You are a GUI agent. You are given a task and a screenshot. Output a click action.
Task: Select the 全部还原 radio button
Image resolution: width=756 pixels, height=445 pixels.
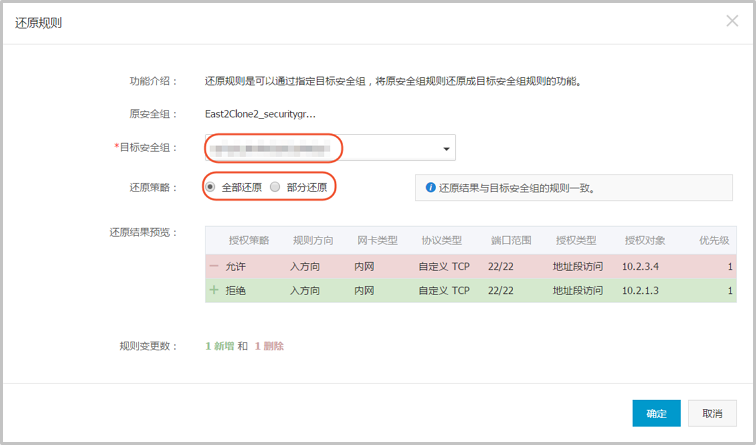click(x=210, y=187)
